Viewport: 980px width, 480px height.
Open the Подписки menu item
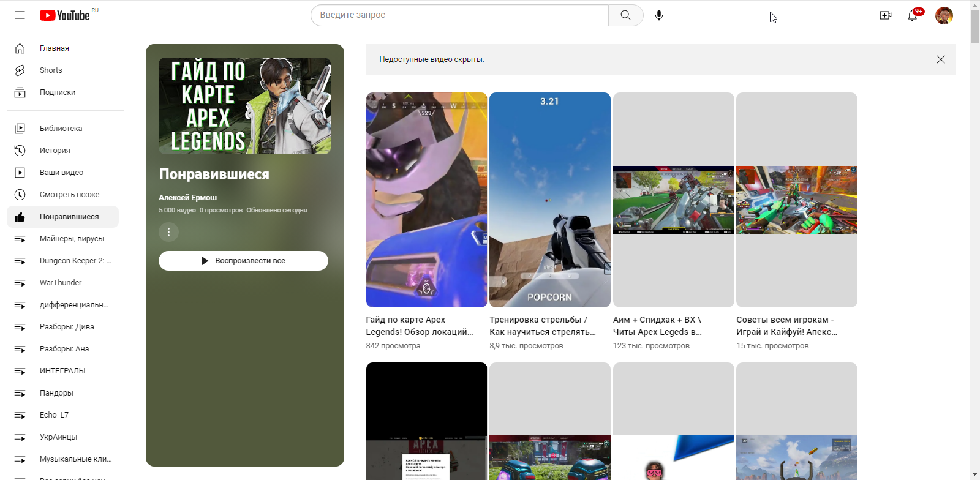click(x=62, y=92)
